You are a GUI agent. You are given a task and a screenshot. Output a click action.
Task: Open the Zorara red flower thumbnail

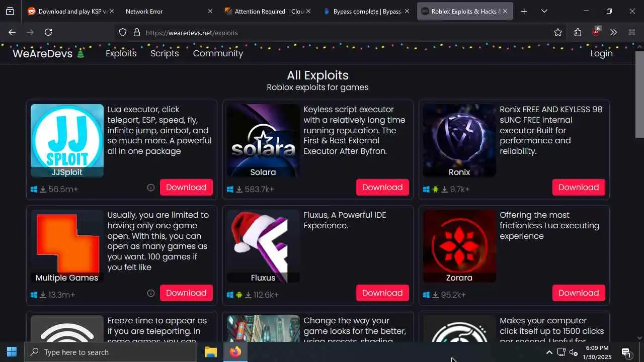459,246
